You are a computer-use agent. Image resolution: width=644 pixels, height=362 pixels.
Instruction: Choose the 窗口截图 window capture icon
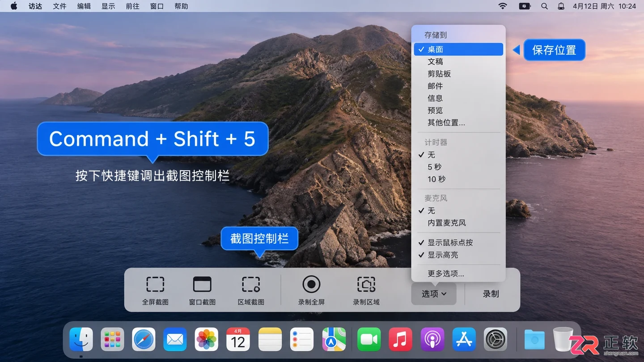click(202, 284)
